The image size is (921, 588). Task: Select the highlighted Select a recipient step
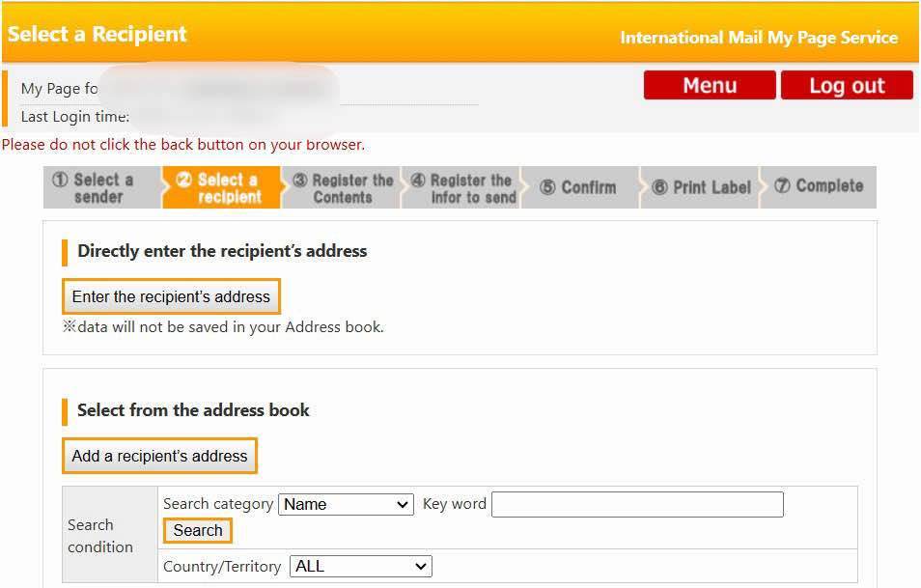tap(222, 187)
